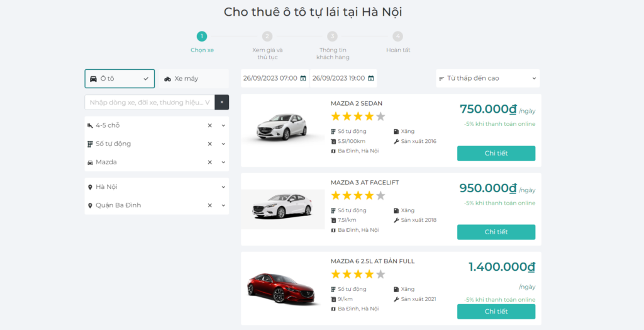Open the Mazda 6 2.5L AT Bản Full title
This screenshot has height=330, width=644.
pos(372,261)
